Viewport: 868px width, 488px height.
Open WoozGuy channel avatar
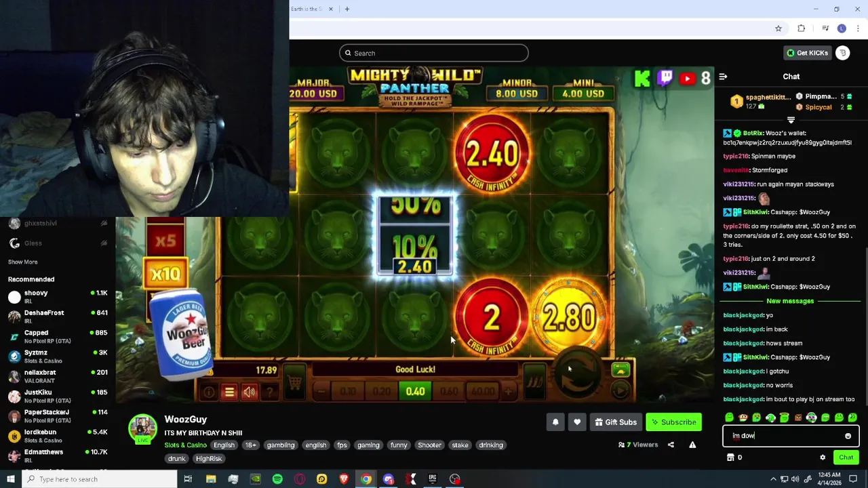click(x=142, y=428)
